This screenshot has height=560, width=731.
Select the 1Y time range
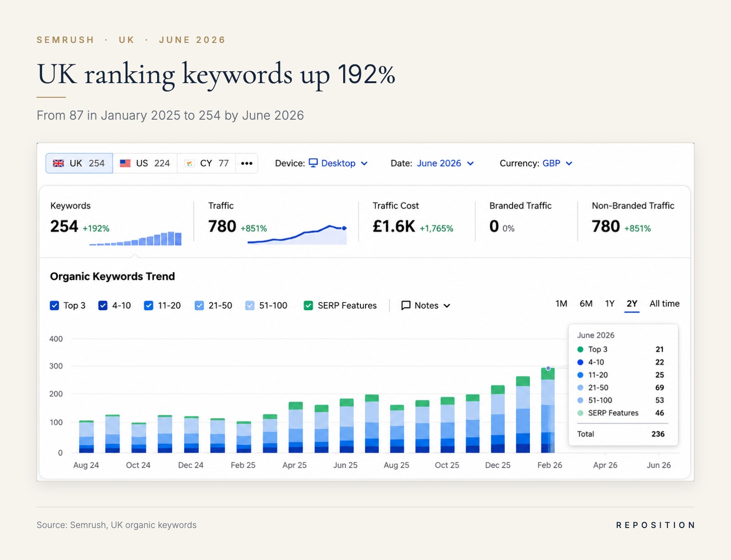[x=609, y=304]
